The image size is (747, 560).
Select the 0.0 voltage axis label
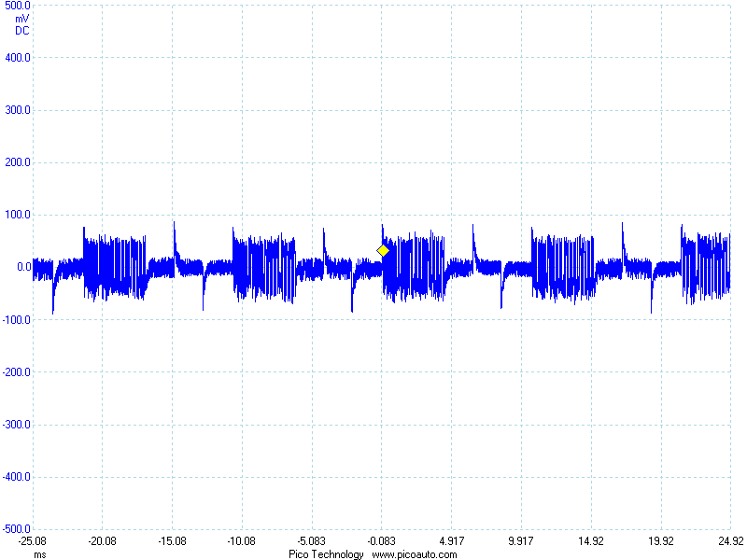pos(24,267)
